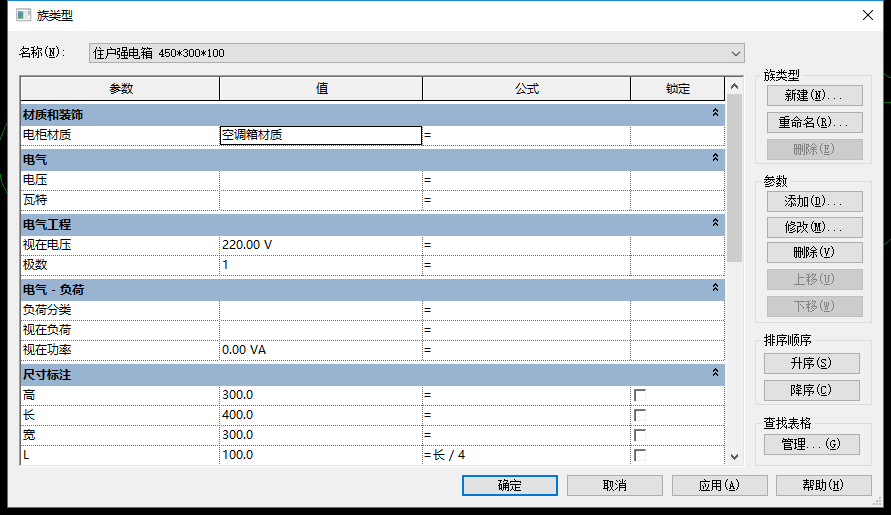Image resolution: width=891 pixels, height=515 pixels.
Task: Toggle the lock checkbox for 宽
Action: click(x=640, y=435)
